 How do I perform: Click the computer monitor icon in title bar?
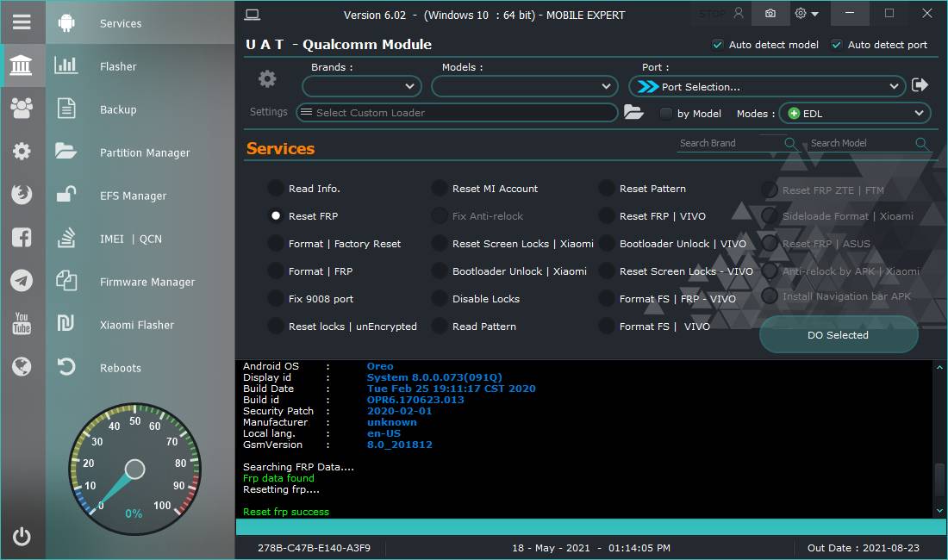(253, 15)
